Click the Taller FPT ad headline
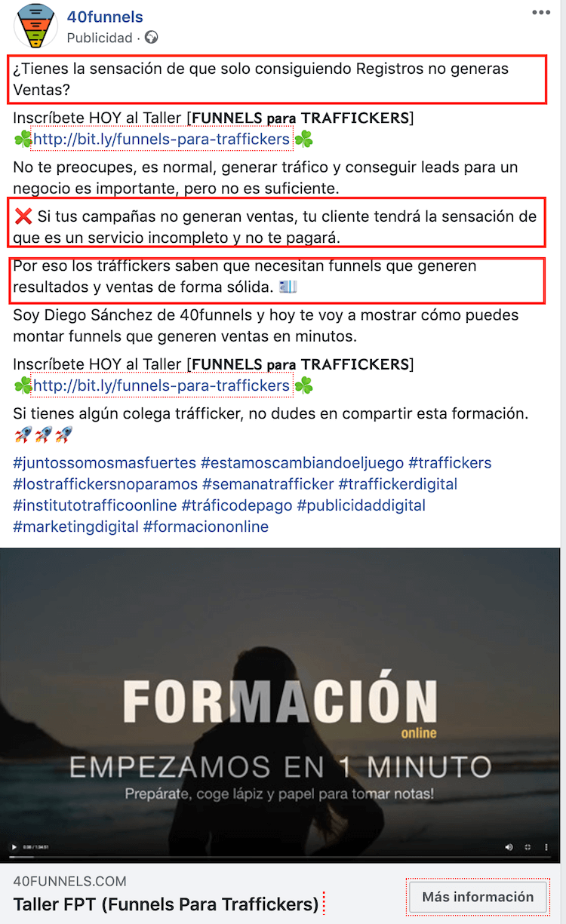The image size is (566, 924). point(166,904)
